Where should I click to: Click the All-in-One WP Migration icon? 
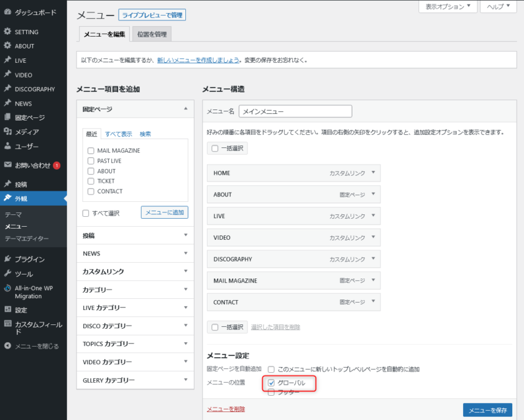[x=8, y=288]
